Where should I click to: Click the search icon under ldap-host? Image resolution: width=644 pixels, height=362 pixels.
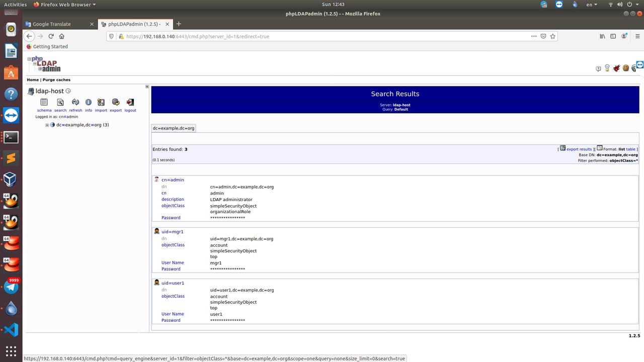60,103
